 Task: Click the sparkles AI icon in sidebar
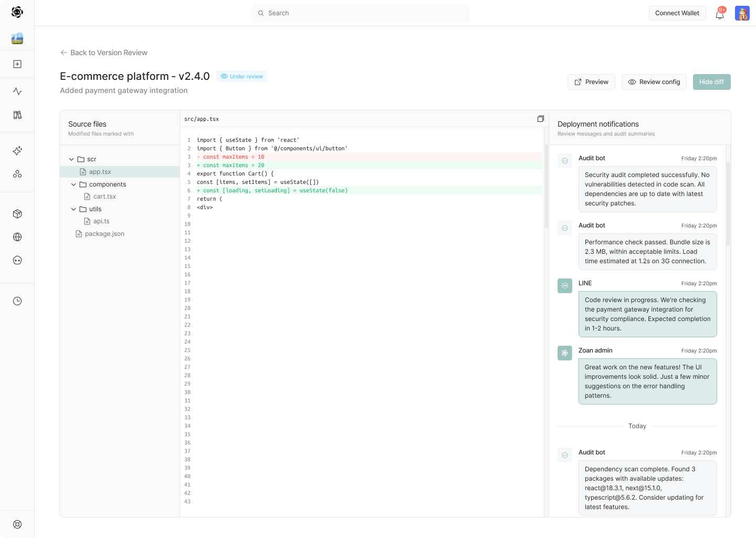tap(17, 151)
